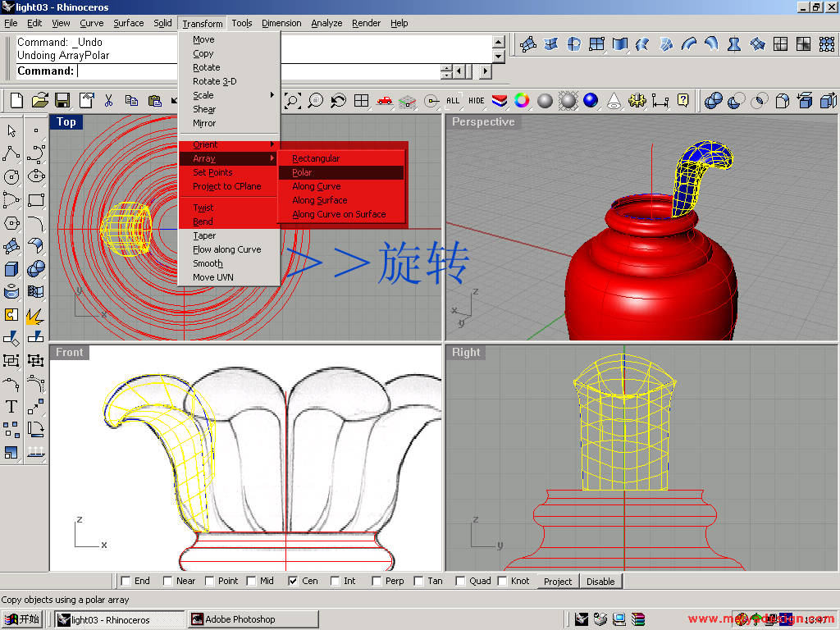Click the Open folder icon
Screen dimensions: 840x630
[39, 101]
